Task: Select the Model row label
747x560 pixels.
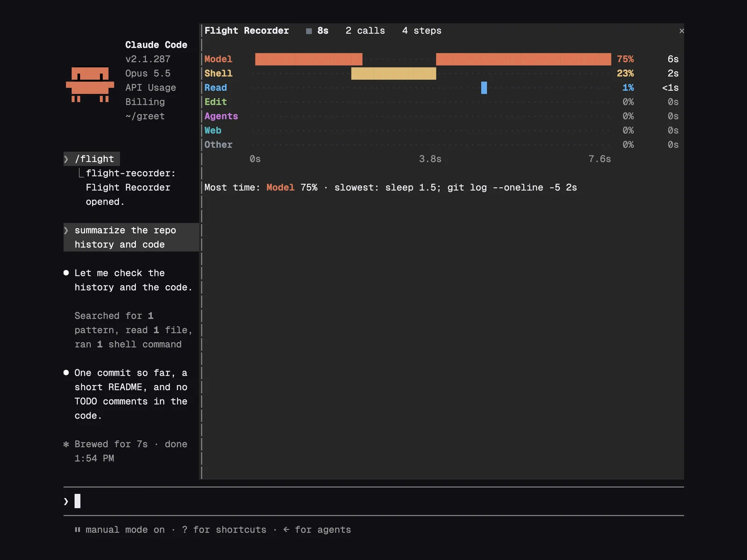Action: pyautogui.click(x=218, y=59)
